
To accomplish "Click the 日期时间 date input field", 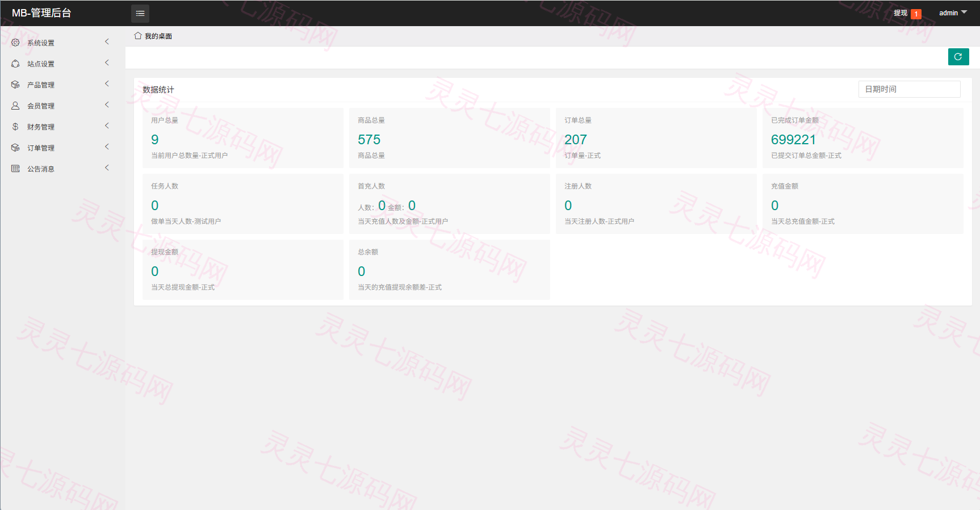I will click(x=909, y=89).
